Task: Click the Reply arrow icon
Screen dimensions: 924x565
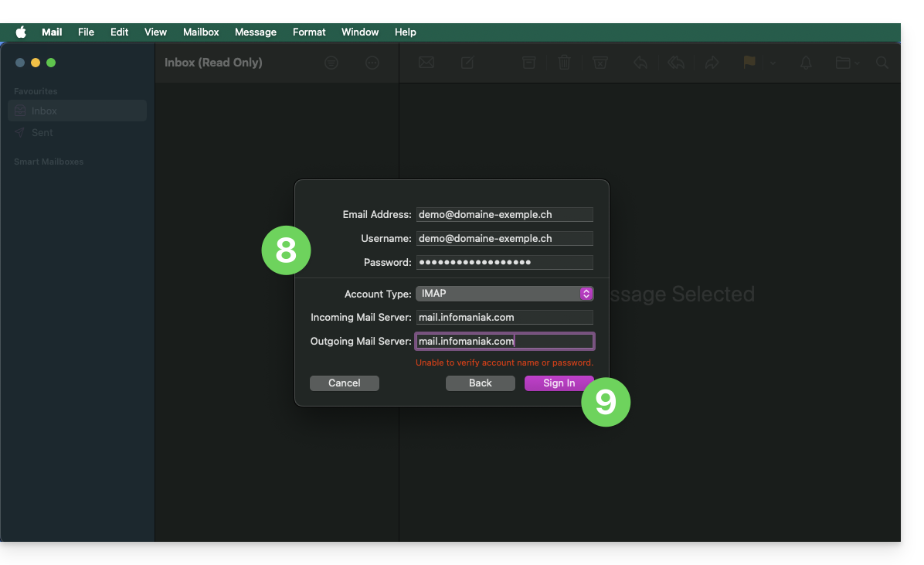Action: point(640,63)
